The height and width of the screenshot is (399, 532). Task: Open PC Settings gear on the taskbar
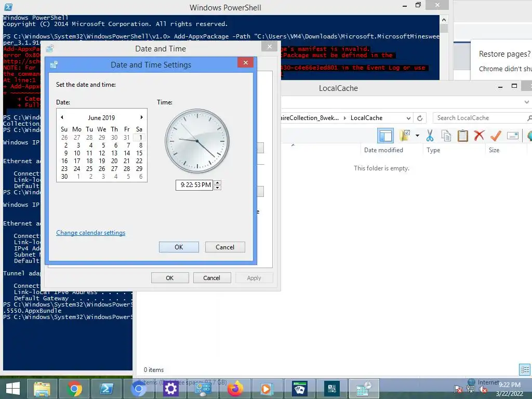(x=170, y=389)
